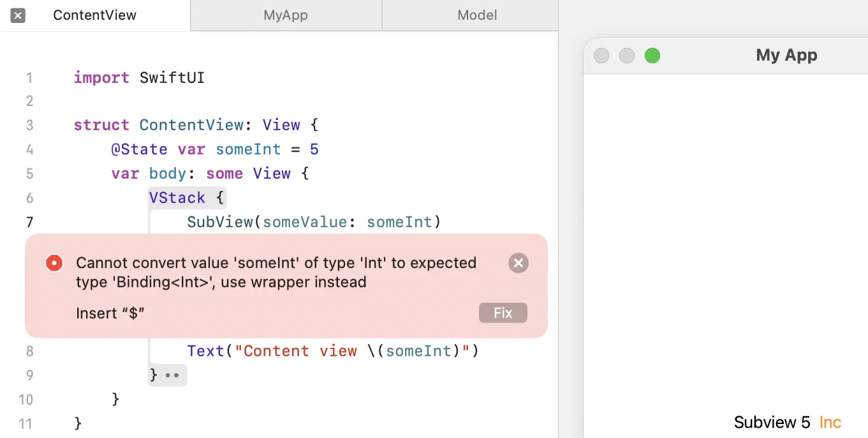868x438 pixels.
Task: Click the red error indicator icon
Action: coord(54,263)
